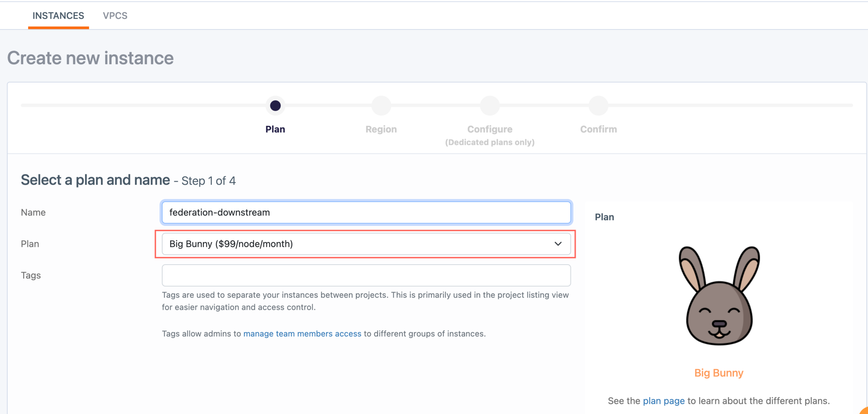This screenshot has width=868, height=414.
Task: Follow the manage team members access link
Action: coord(302,333)
